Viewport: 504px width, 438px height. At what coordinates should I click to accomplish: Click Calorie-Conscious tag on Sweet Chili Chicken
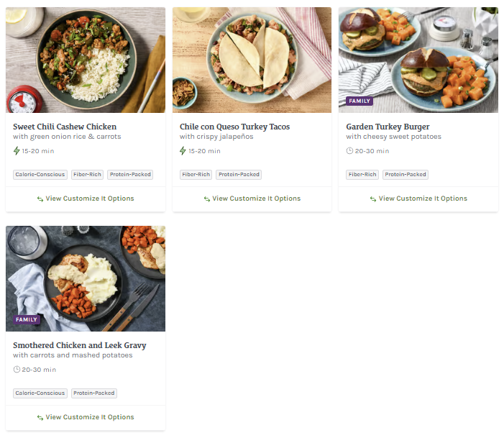(x=40, y=175)
